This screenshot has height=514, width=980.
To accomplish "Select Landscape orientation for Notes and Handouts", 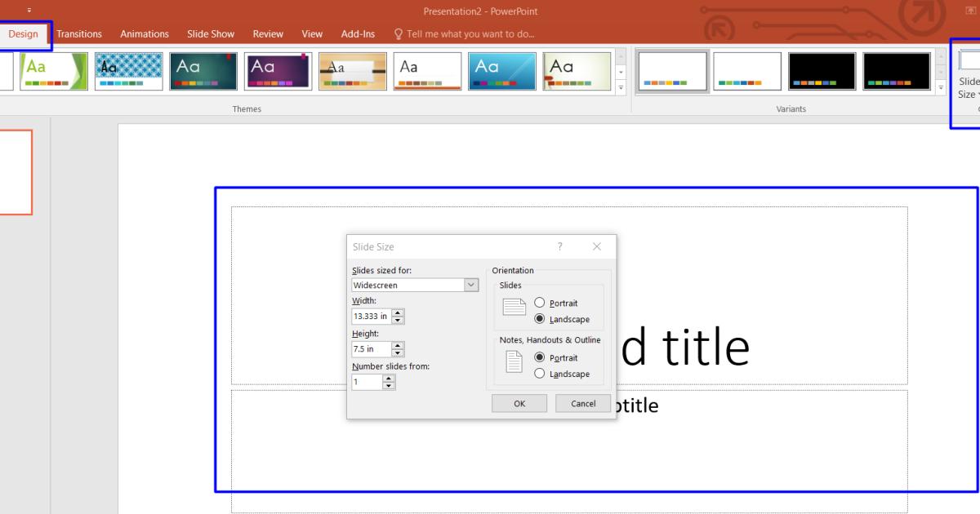I will [538, 374].
